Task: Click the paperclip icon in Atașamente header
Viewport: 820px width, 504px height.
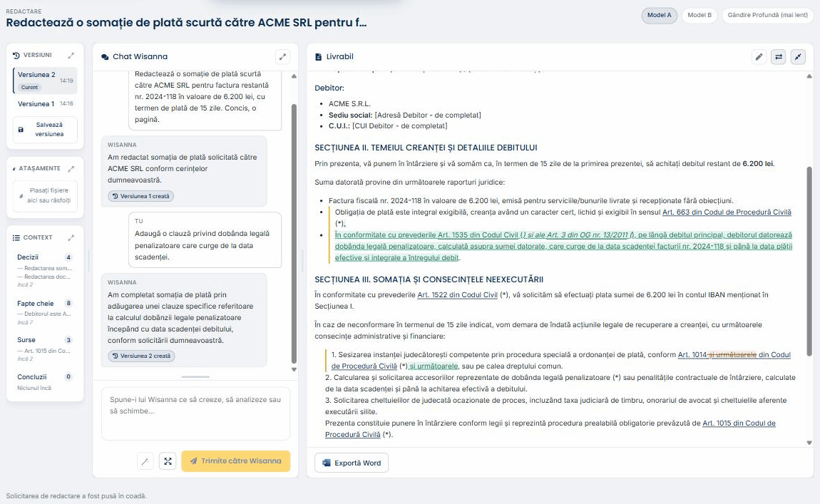Action: (14, 168)
